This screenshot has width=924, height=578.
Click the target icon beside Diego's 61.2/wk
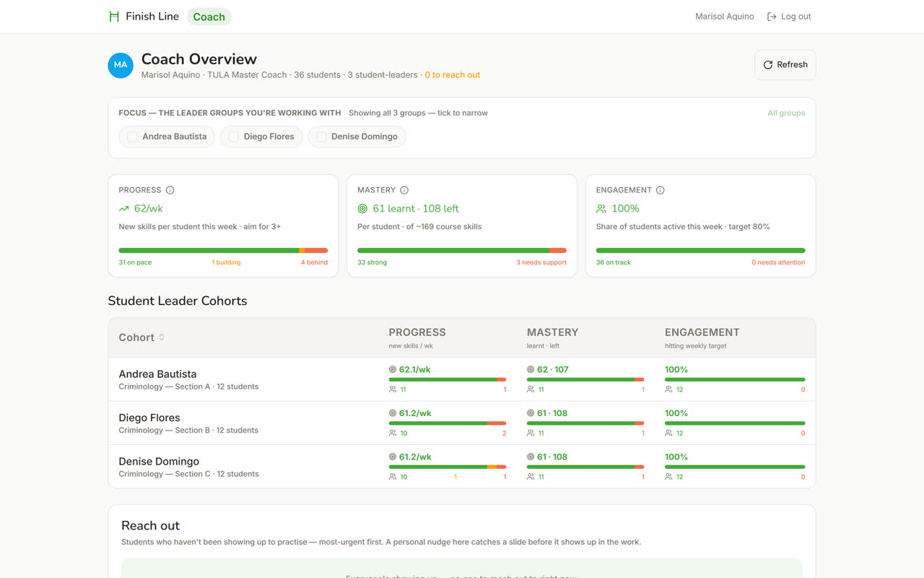393,413
